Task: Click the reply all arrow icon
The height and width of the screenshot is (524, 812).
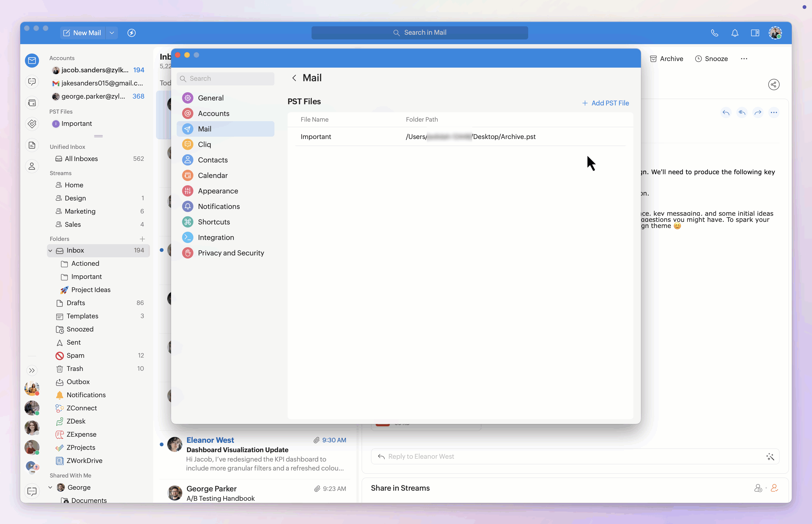Action: 742,113
